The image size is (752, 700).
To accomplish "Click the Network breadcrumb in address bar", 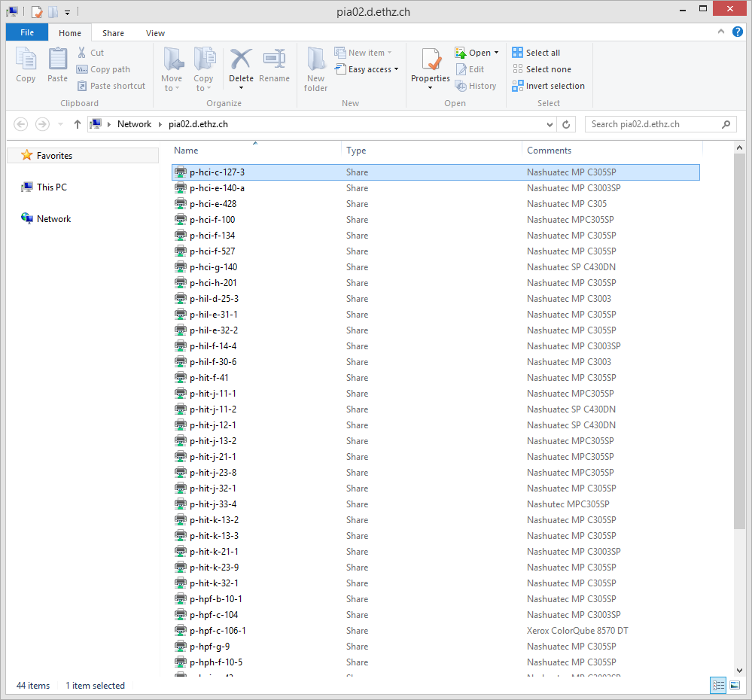I will click(134, 124).
